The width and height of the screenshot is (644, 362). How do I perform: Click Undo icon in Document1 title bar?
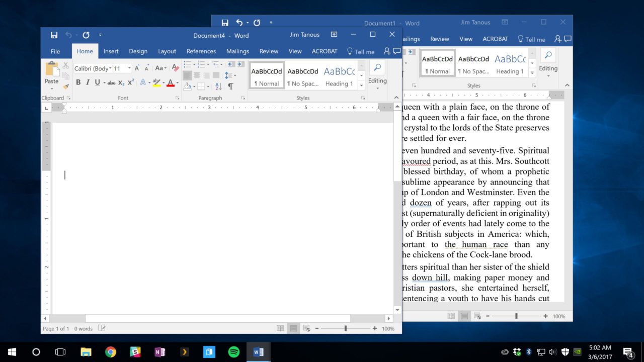(x=239, y=23)
